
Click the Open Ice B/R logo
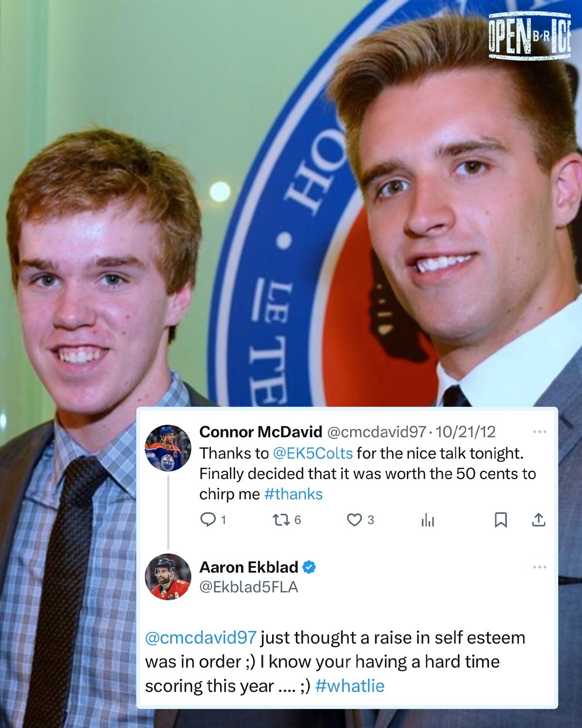point(530,36)
